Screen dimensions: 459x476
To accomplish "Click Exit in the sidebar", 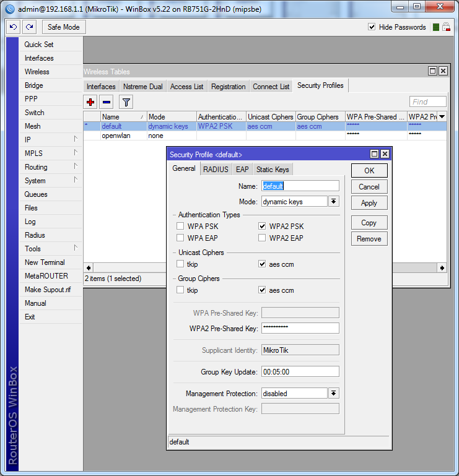I will pyautogui.click(x=51, y=317).
